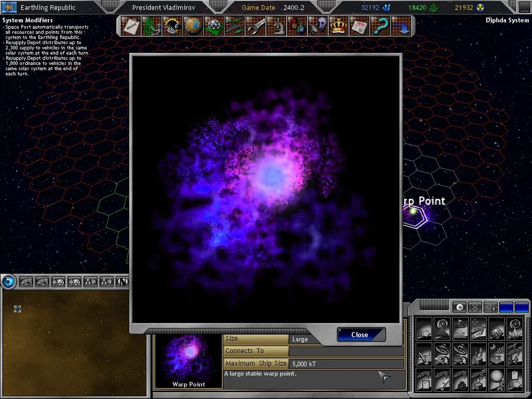Image resolution: width=532 pixels, height=399 pixels.
Task: Open the planet globe icon in toolbar
Action: pyautogui.click(x=194, y=26)
